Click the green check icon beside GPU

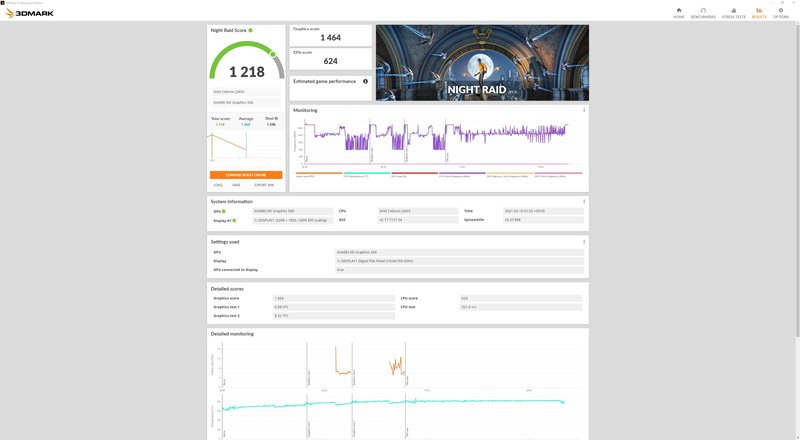point(223,211)
